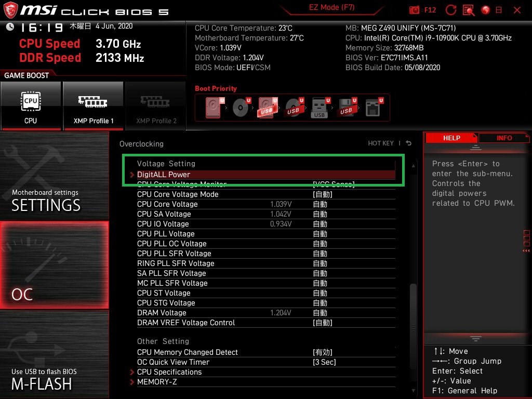Click the MSI dragon shield logo

(x=10, y=10)
